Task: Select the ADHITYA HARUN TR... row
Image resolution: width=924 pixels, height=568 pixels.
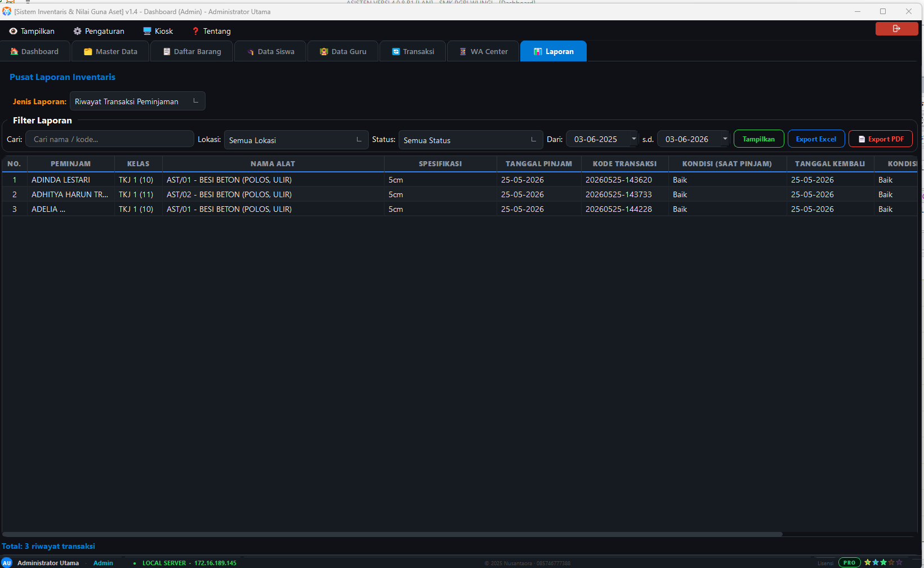Action: tap(459, 194)
